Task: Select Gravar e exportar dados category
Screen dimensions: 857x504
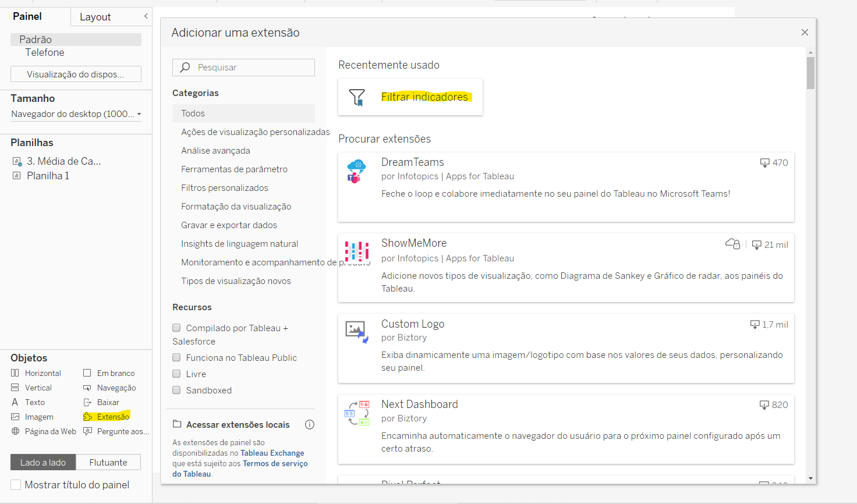Action: pos(229,225)
